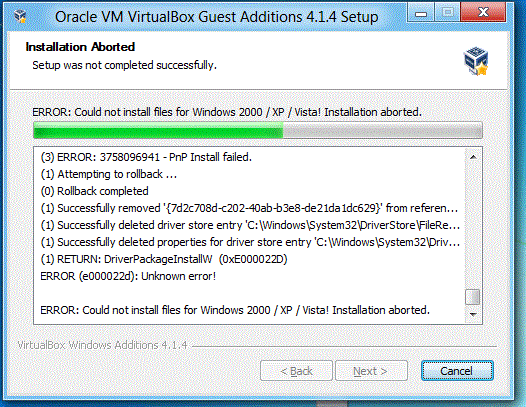Click the Next > button

[x=371, y=371]
